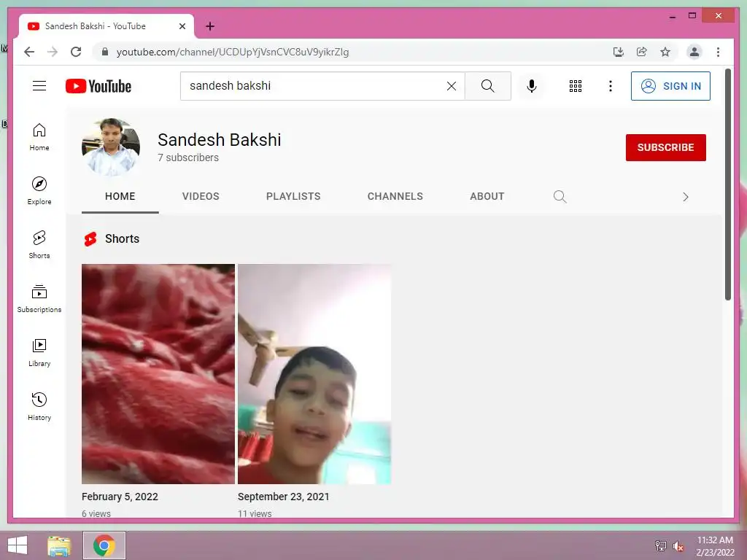Image resolution: width=747 pixels, height=560 pixels.
Task: Go to Home in the sidebar
Action: (39, 137)
